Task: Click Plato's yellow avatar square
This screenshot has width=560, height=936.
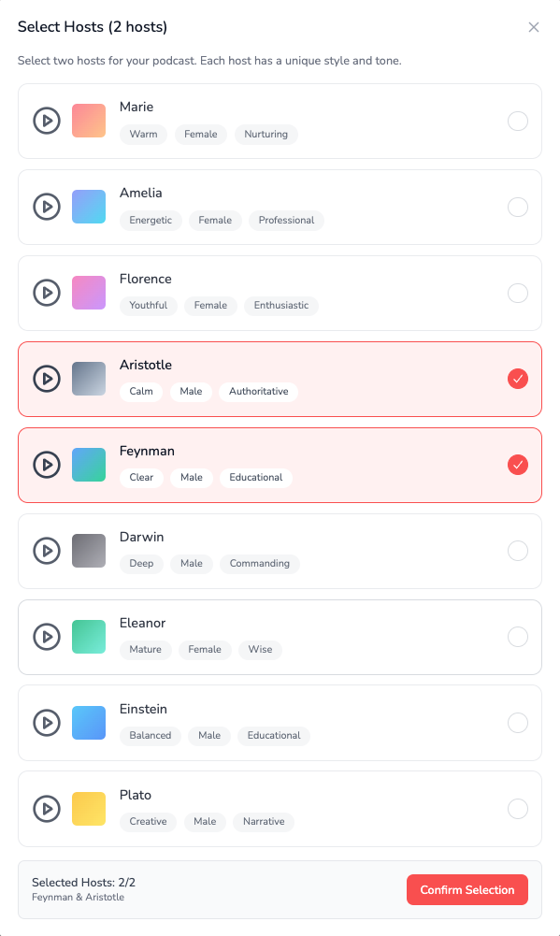Action: [89, 809]
